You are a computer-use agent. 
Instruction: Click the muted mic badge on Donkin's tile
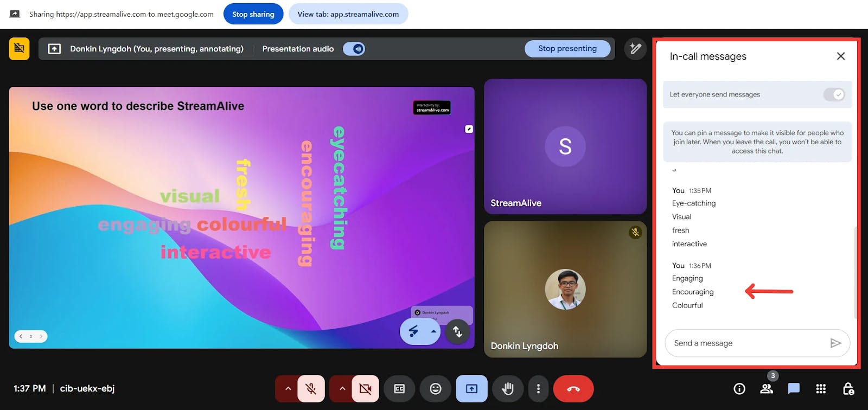(x=635, y=232)
